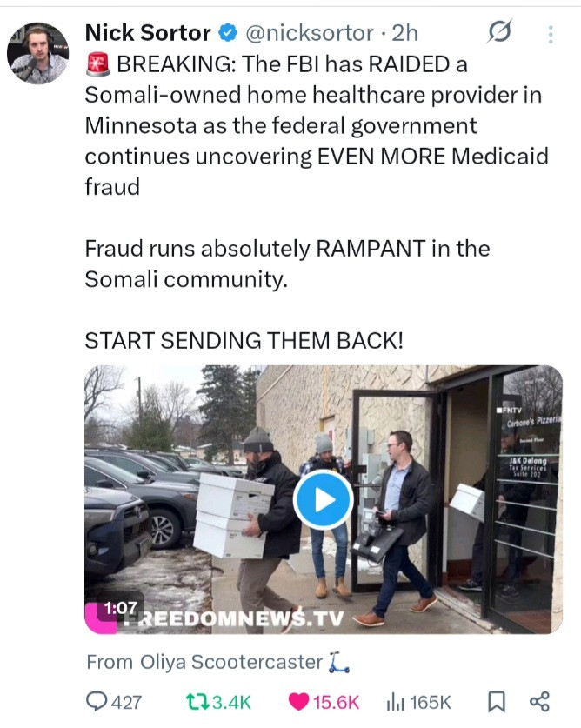The height and width of the screenshot is (728, 581).
Task: Toggle the bookmark icon
Action: pyautogui.click(x=496, y=702)
